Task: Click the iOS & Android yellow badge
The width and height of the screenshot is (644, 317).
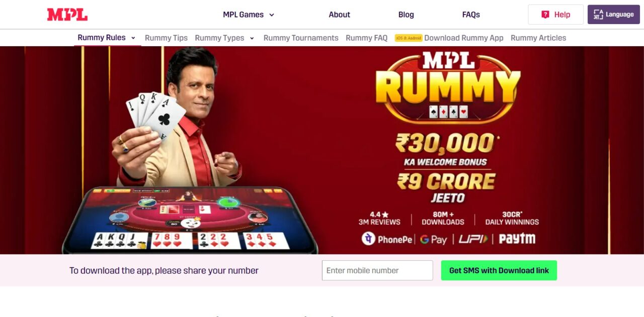Action: tap(409, 38)
